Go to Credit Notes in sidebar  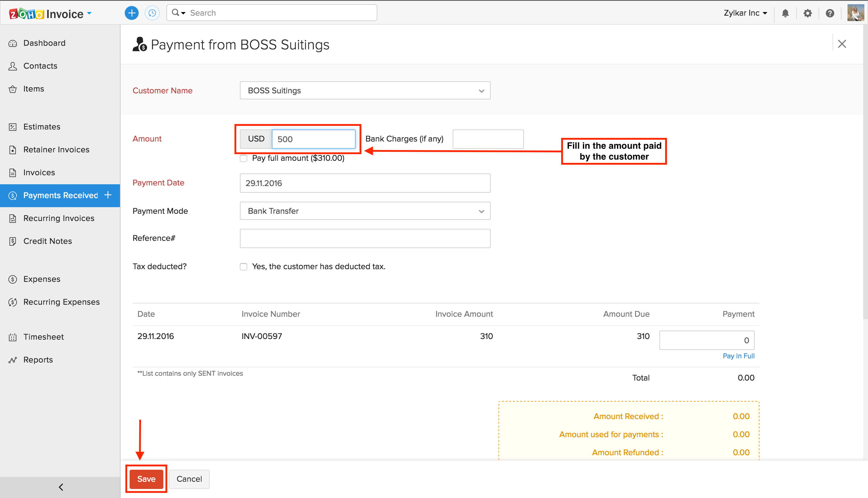pos(47,241)
